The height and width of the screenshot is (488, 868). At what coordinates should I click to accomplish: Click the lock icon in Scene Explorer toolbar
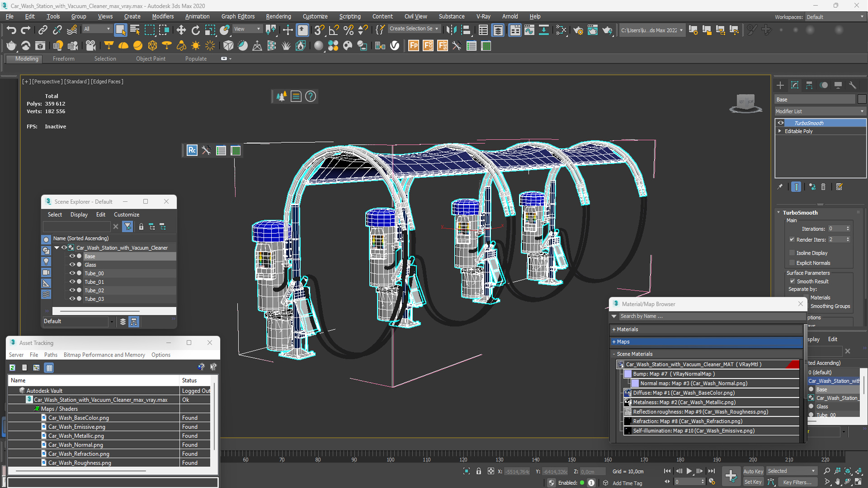[141, 226]
